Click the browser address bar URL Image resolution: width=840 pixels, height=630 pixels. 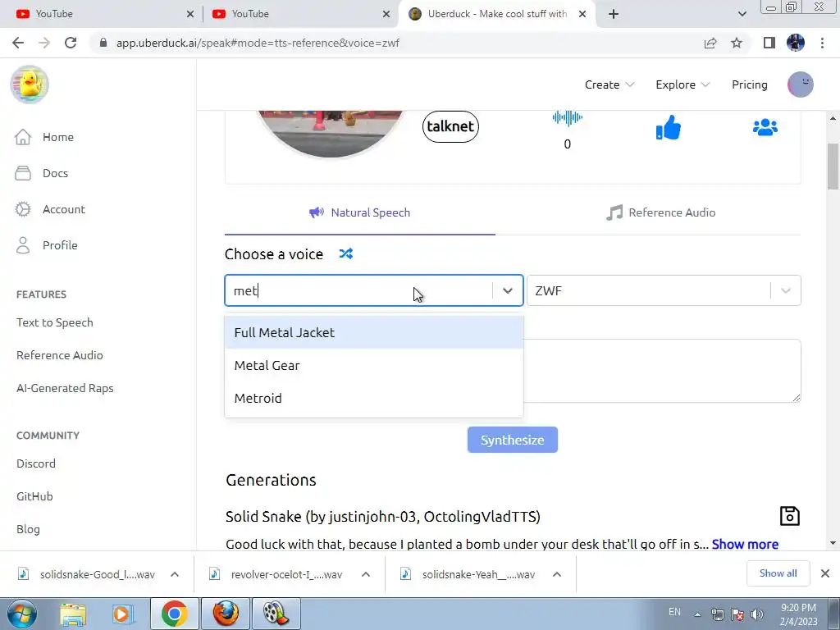tap(258, 43)
